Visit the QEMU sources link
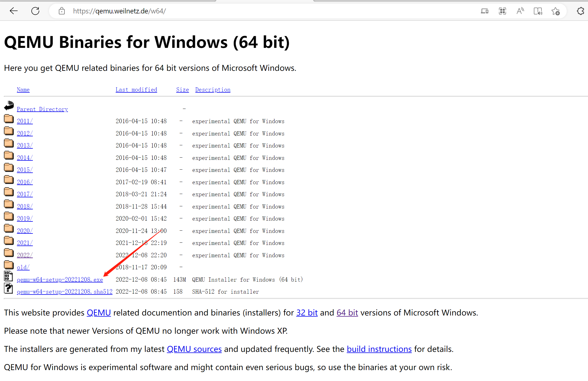 click(194, 349)
